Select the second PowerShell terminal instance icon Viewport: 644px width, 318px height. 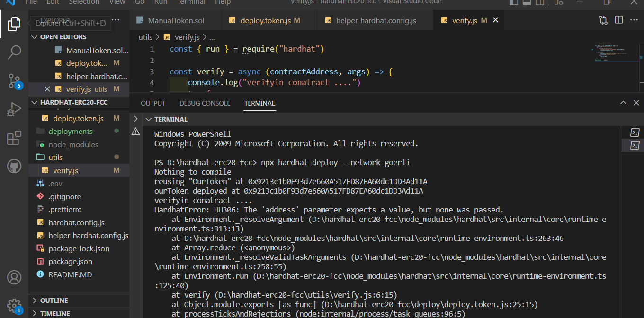pyautogui.click(x=635, y=145)
